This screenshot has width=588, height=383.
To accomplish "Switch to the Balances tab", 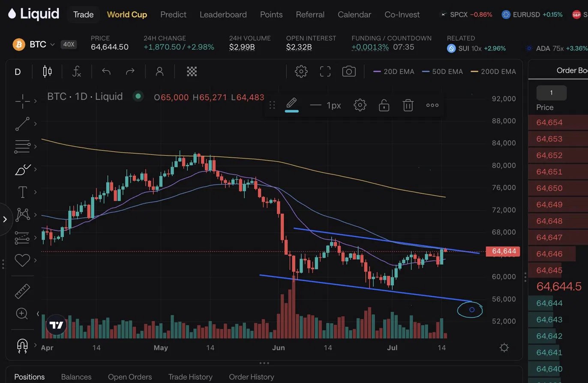I will [76, 377].
